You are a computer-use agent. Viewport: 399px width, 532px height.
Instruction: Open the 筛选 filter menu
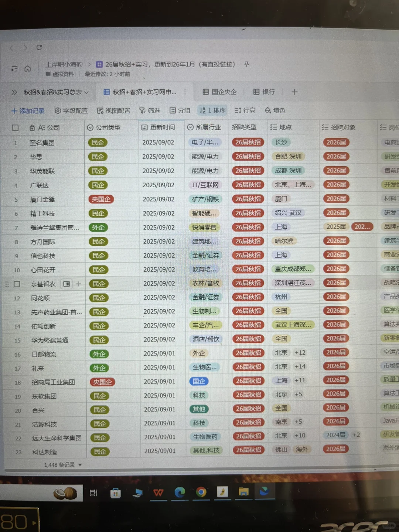(150, 110)
